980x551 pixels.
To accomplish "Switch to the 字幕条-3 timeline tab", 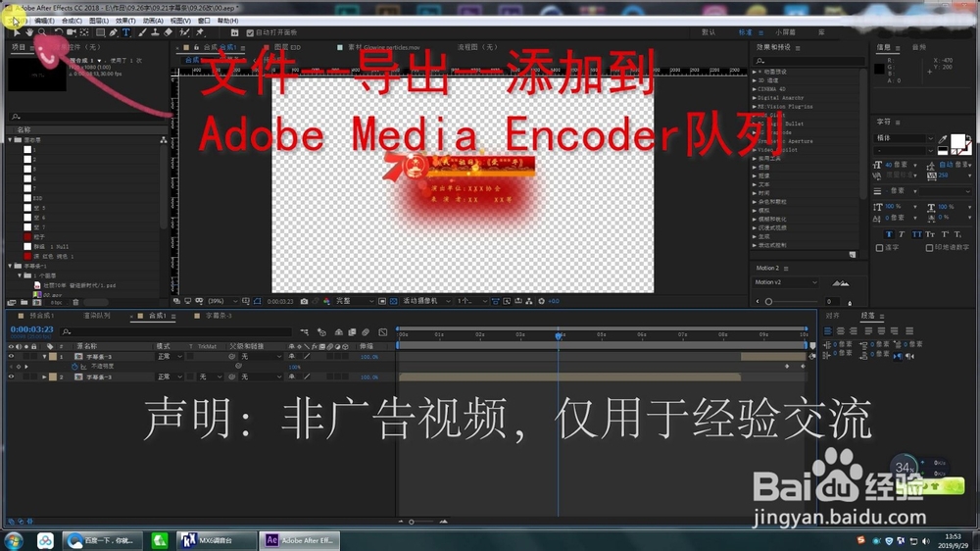I will tap(219, 316).
